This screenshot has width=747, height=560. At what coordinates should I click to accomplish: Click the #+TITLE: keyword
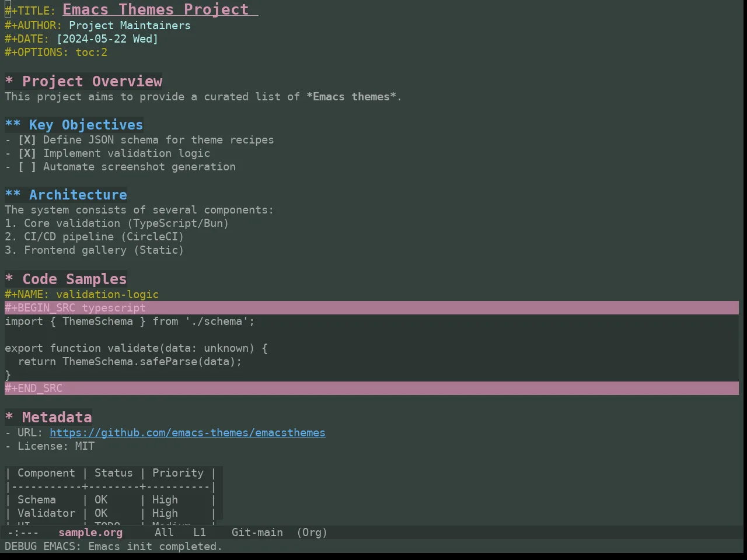tap(30, 10)
